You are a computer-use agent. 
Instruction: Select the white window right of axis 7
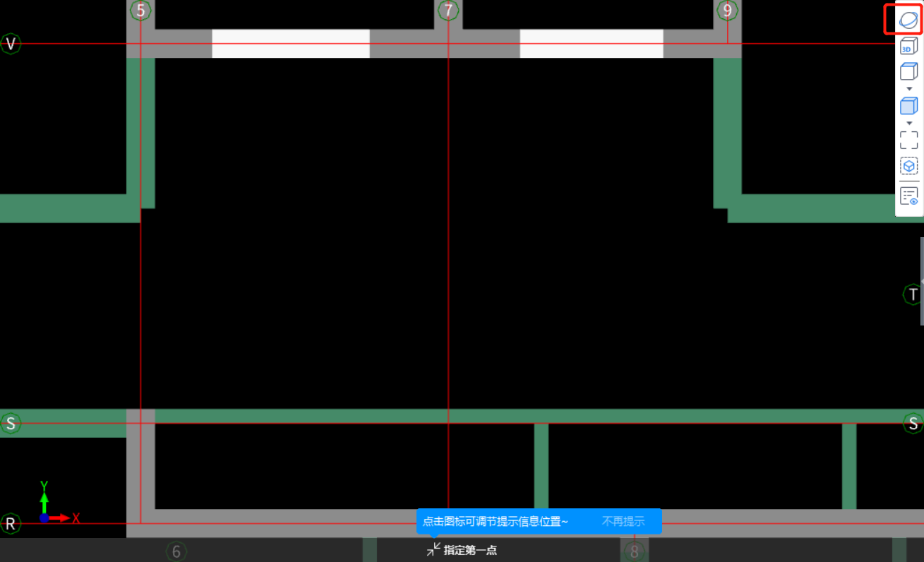tap(592, 43)
